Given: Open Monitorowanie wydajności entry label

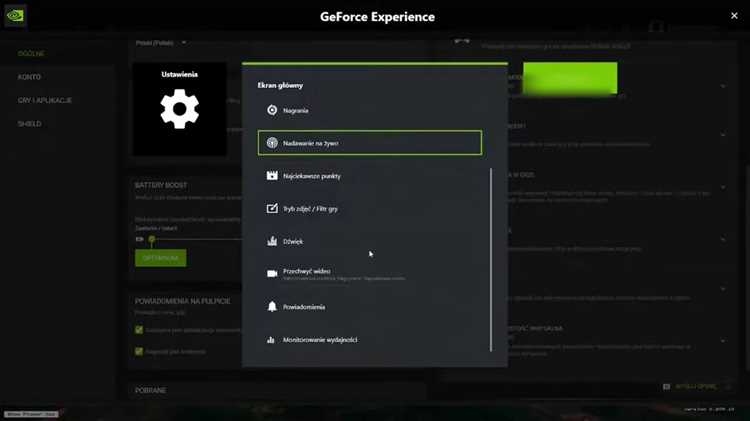Looking at the screenshot, I should coord(320,340).
